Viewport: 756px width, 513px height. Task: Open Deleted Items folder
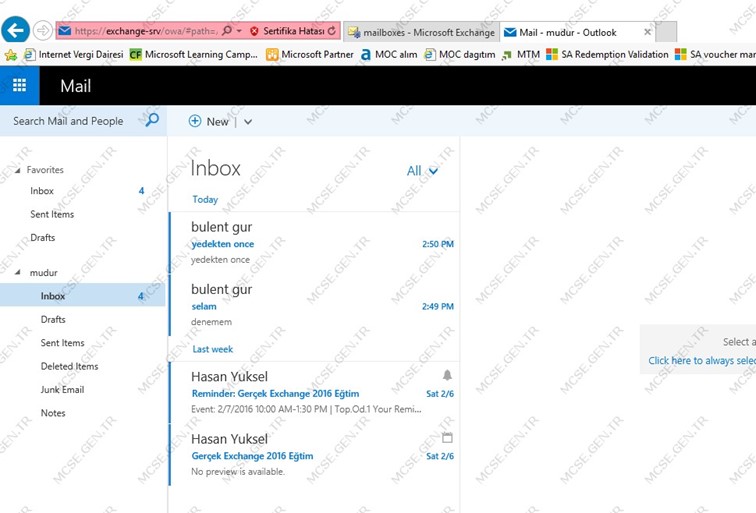coord(69,366)
